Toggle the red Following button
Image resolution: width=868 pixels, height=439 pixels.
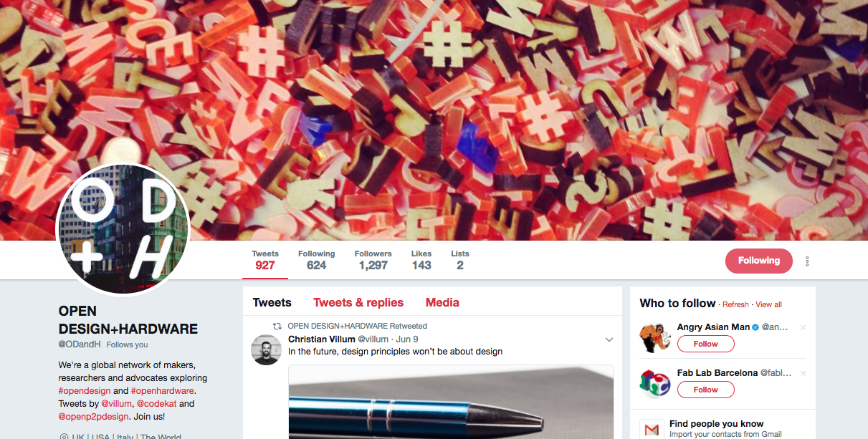759,261
